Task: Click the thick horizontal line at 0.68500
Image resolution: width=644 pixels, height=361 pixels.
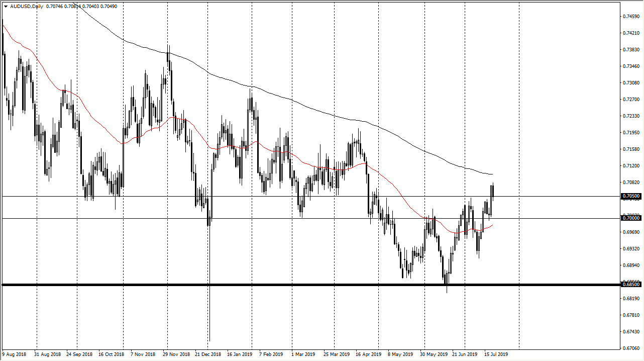Action: tap(301, 285)
